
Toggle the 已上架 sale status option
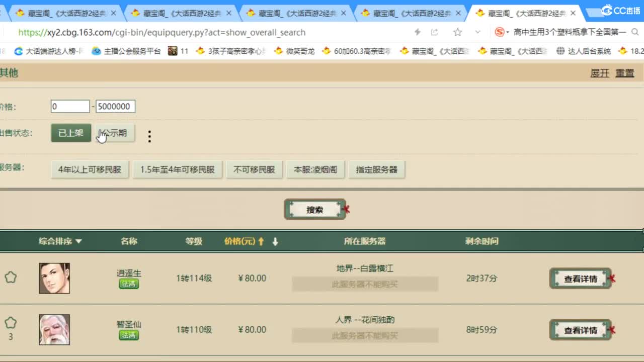(71, 133)
